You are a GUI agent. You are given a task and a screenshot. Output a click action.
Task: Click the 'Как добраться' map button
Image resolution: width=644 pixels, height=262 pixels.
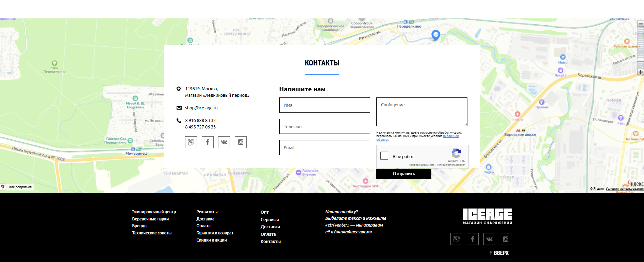17,187
